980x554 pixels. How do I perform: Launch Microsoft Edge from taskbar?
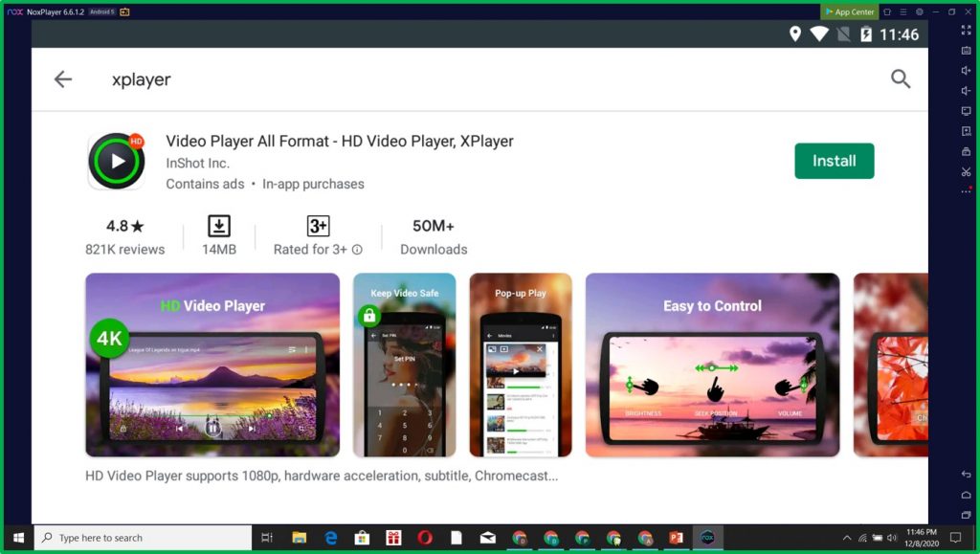pyautogui.click(x=330, y=538)
